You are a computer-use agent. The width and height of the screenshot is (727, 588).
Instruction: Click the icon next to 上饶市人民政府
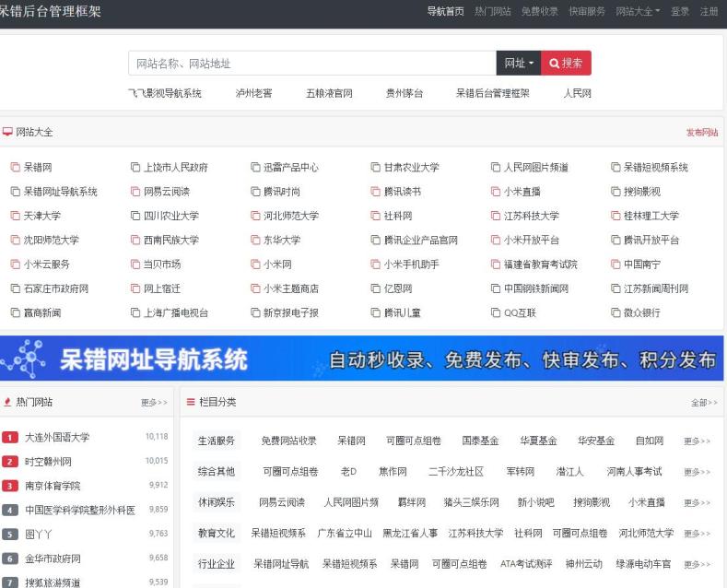pyautogui.click(x=135, y=167)
